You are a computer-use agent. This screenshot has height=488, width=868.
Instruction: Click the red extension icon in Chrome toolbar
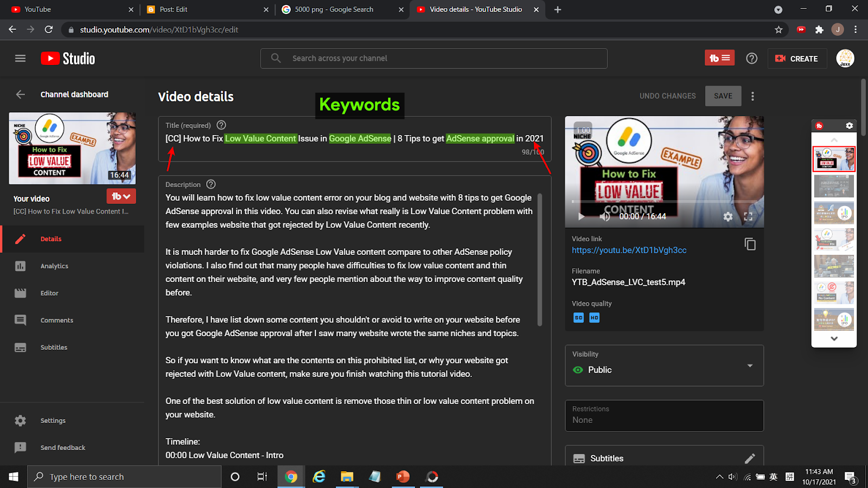click(801, 30)
